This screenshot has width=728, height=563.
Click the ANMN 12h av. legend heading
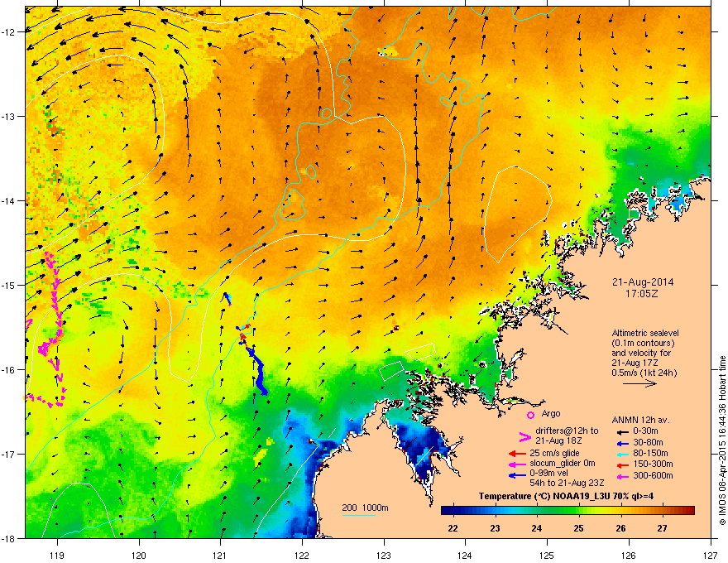(x=640, y=421)
